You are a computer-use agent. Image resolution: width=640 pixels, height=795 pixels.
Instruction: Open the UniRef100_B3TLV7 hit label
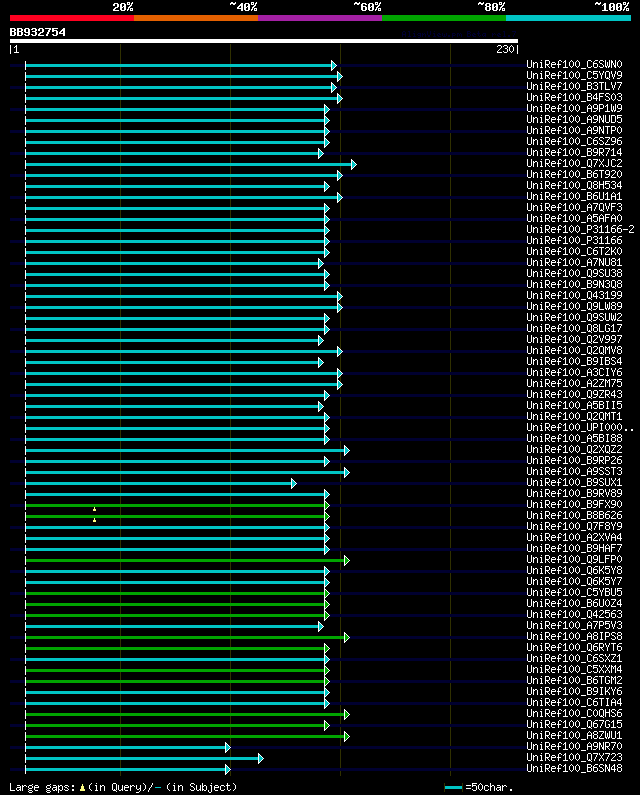[x=574, y=86]
